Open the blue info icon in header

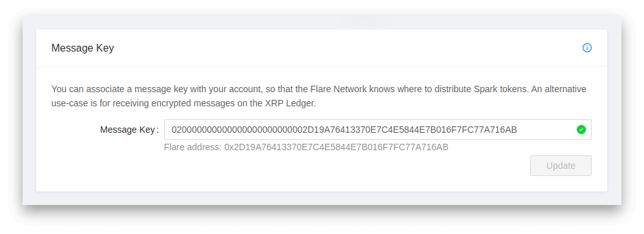pos(587,48)
